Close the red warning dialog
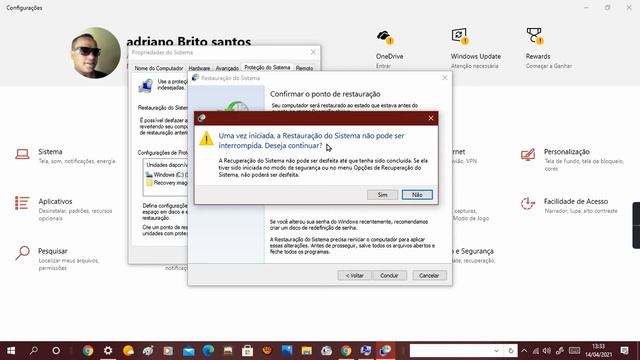This screenshot has height=360, width=640. (x=431, y=118)
